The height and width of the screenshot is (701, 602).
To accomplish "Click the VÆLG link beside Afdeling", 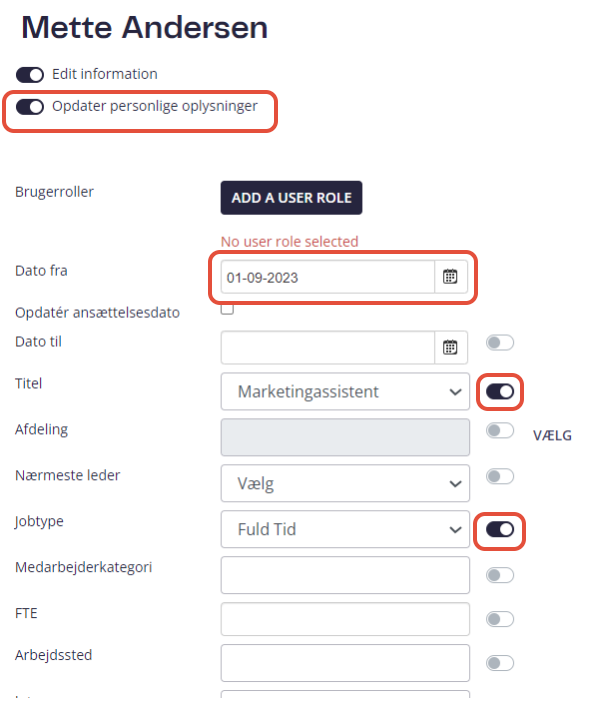I will click(x=552, y=435).
